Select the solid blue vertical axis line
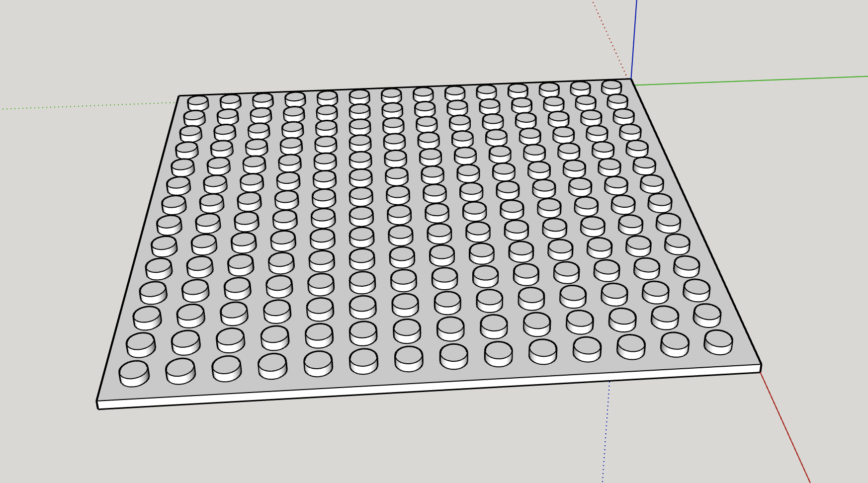 click(x=634, y=40)
